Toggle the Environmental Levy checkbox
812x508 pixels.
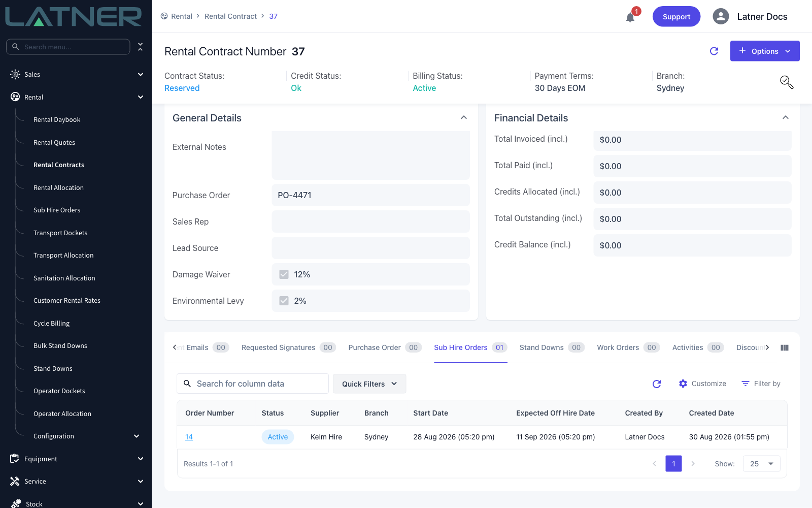pyautogui.click(x=284, y=301)
